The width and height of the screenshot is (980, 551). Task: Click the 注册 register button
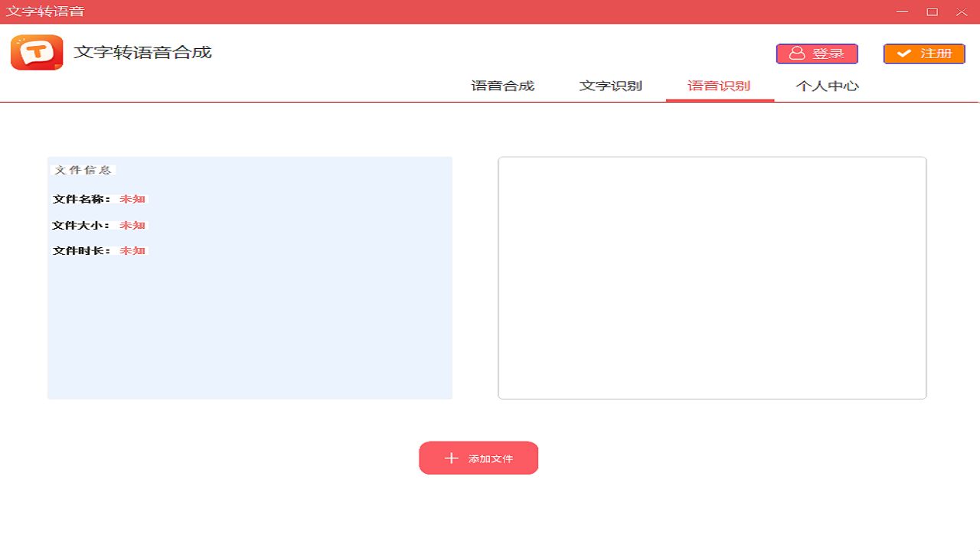pos(923,54)
